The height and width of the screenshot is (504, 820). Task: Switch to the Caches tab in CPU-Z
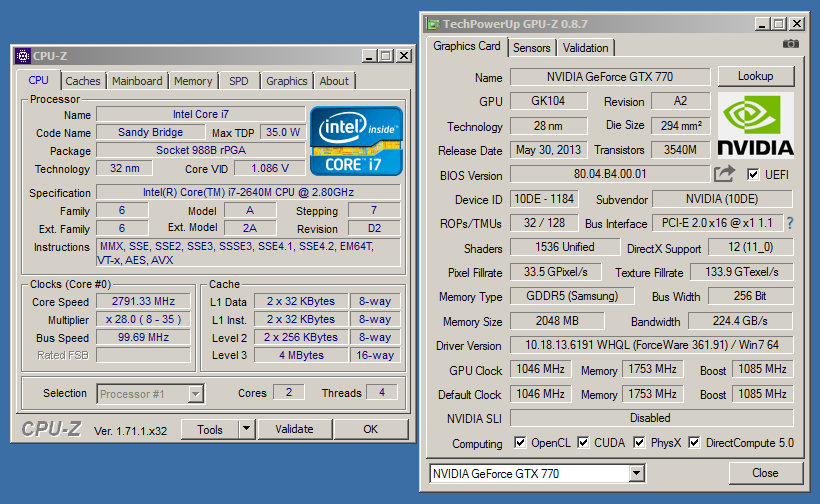coord(83,81)
